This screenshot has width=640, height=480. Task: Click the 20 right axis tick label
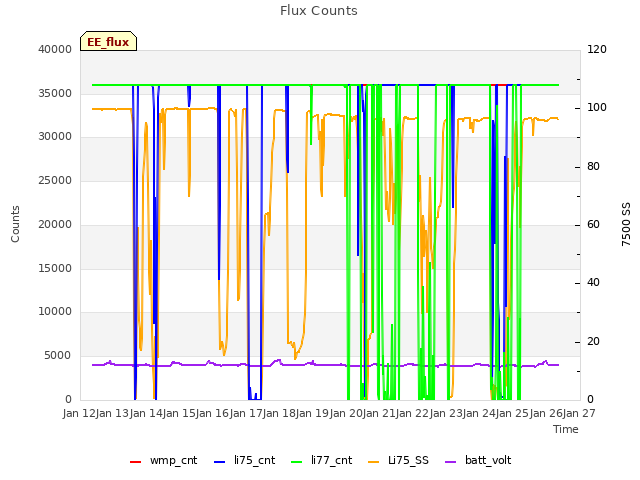coord(593,341)
